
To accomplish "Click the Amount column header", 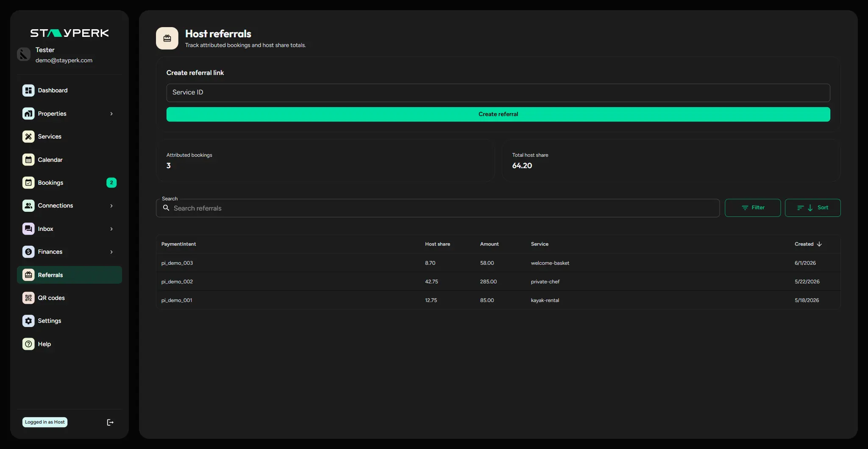I will 489,244.
